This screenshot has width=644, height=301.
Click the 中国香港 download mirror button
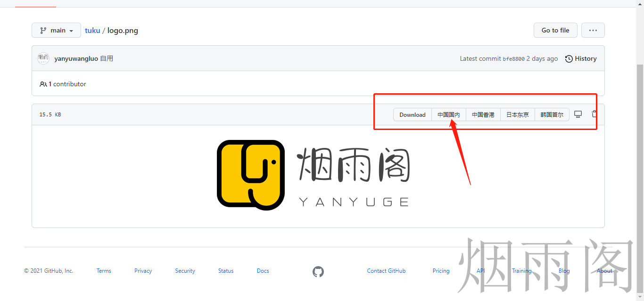click(x=483, y=114)
